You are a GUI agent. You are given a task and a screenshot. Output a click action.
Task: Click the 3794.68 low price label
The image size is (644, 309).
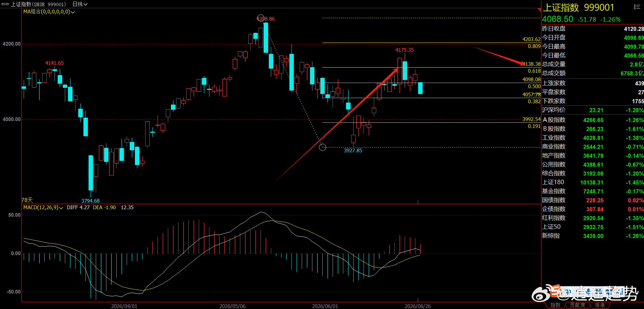[x=90, y=201]
